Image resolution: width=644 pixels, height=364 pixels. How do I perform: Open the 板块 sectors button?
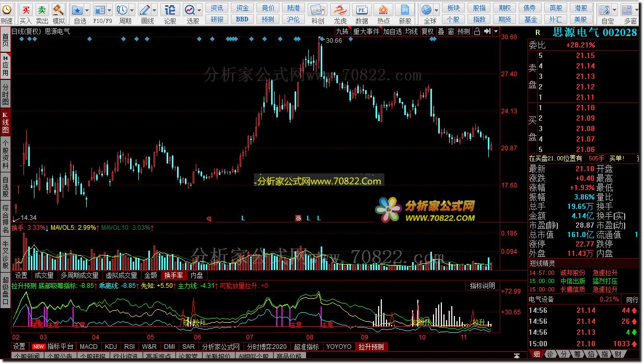click(x=454, y=8)
